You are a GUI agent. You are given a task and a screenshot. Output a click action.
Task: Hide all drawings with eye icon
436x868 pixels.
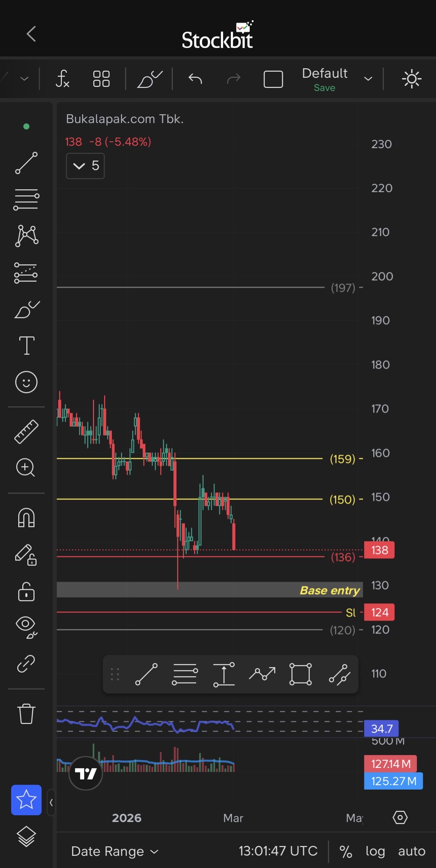click(26, 626)
